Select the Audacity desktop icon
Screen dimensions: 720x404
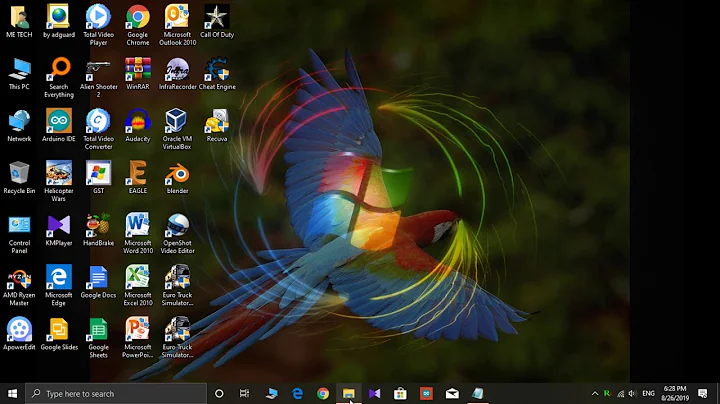pyautogui.click(x=138, y=126)
